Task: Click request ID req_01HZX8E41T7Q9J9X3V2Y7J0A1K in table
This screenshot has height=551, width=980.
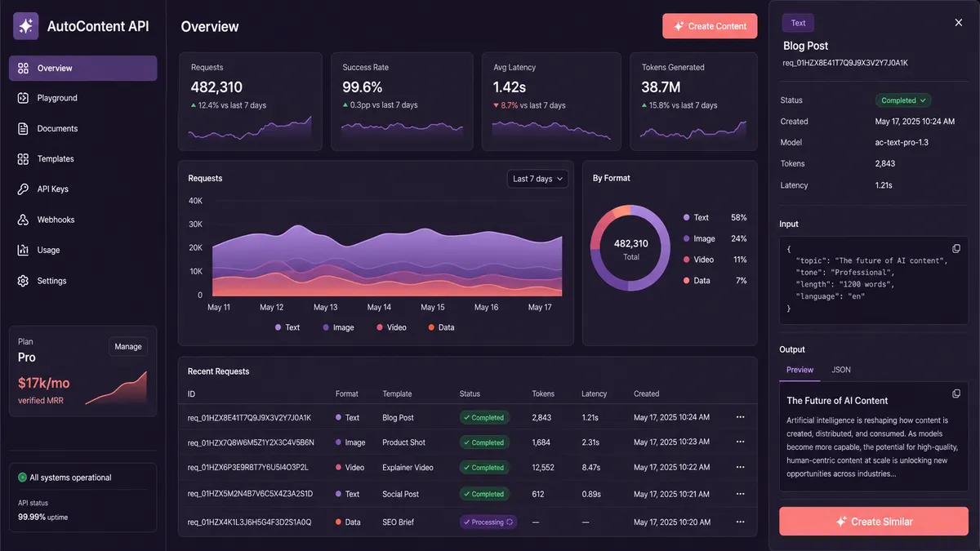Action: [249, 418]
